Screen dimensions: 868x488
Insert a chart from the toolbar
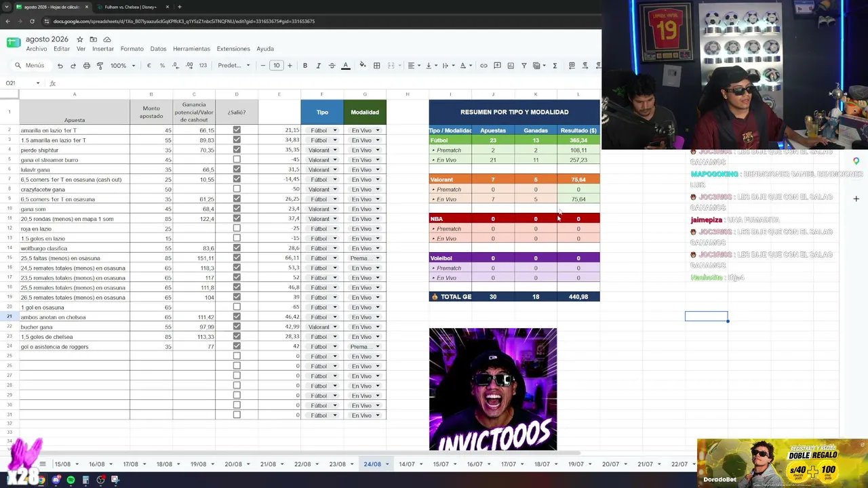(x=510, y=66)
